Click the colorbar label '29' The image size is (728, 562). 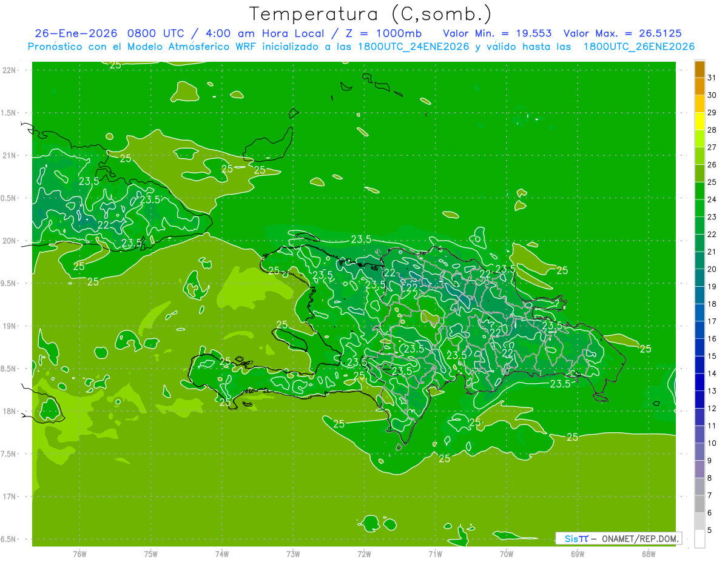(712, 112)
